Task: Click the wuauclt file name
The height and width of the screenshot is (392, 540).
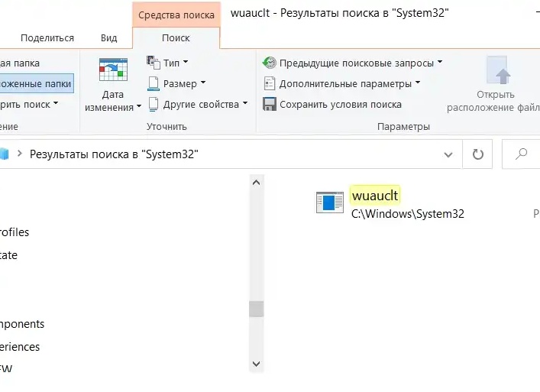Action: (375, 196)
